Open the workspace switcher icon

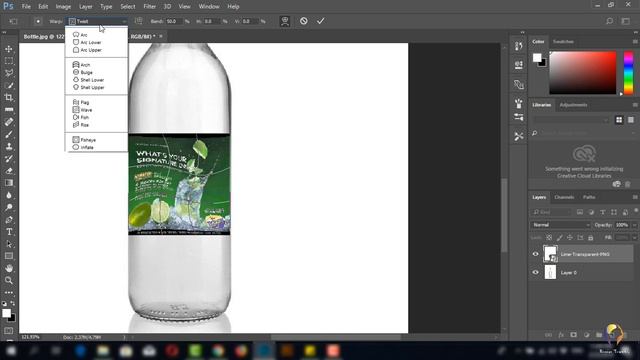tap(626, 21)
